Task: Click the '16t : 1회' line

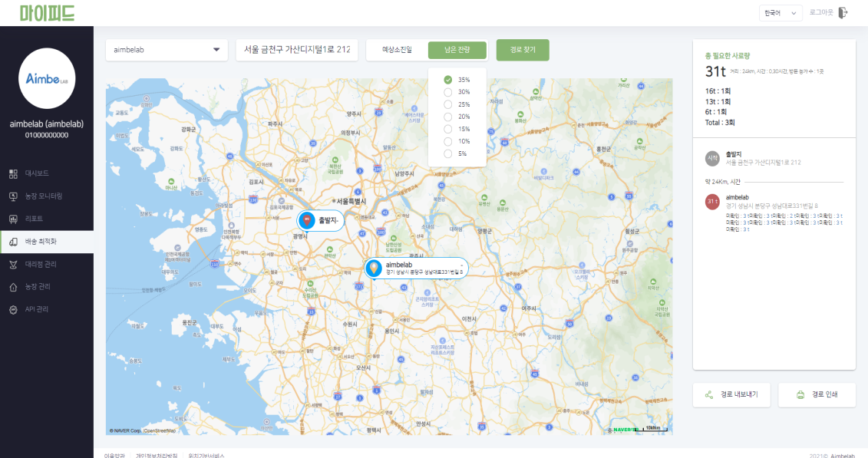Action: (x=718, y=91)
